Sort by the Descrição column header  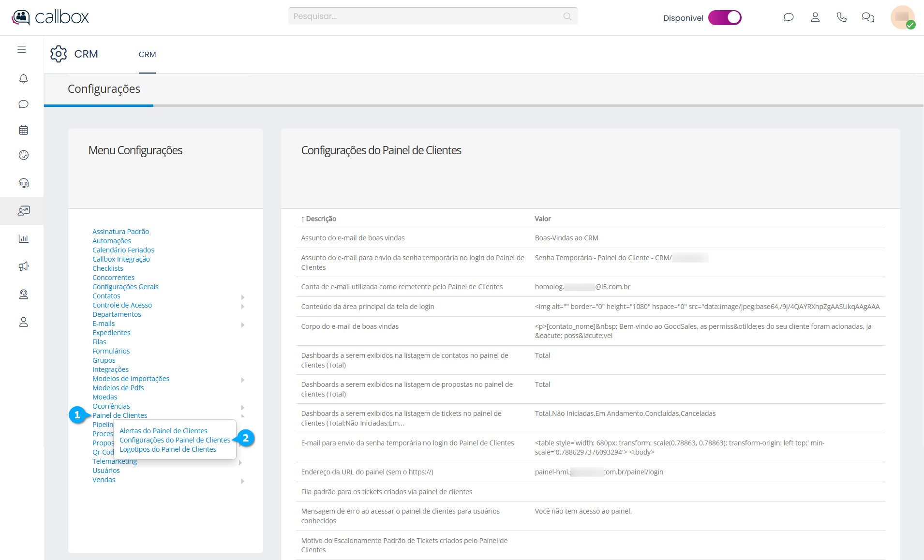[x=321, y=219]
